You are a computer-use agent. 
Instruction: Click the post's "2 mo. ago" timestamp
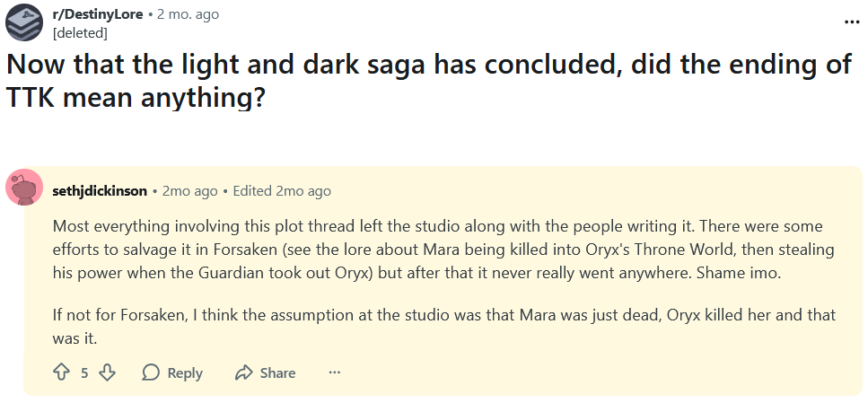tap(188, 14)
